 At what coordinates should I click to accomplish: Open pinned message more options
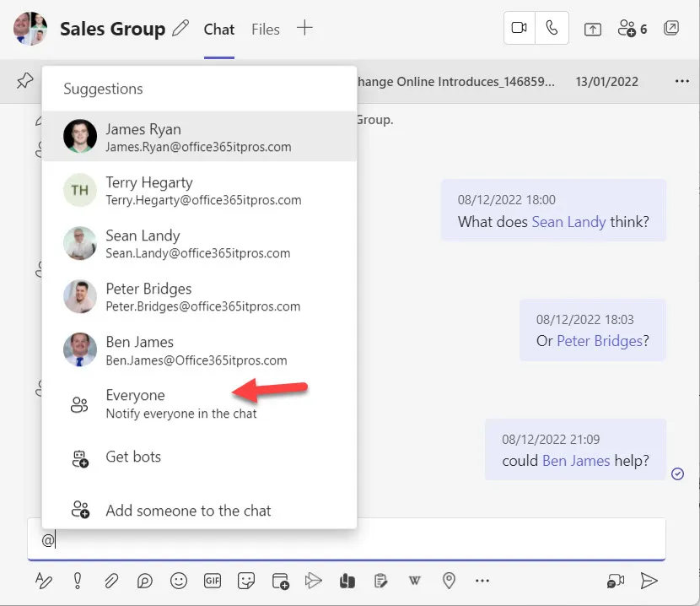(682, 82)
